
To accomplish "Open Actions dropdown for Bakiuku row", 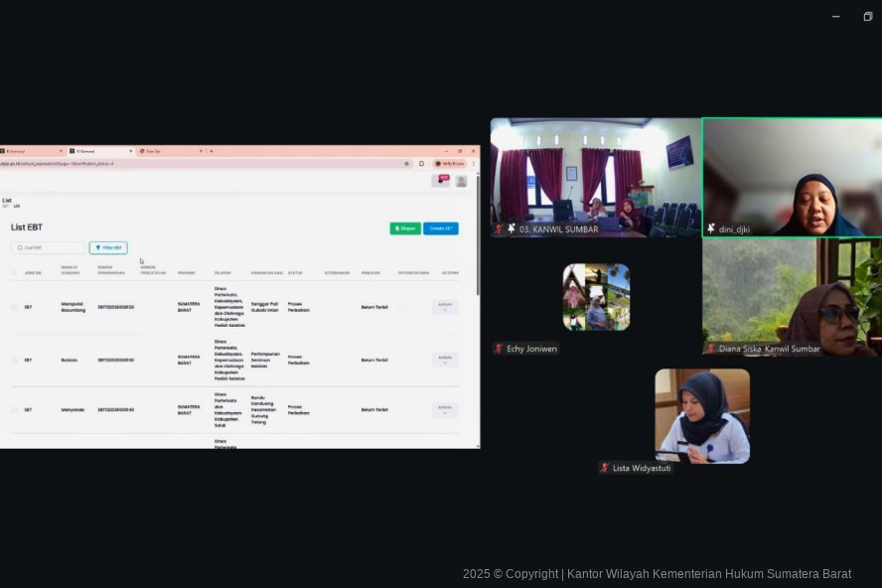I will tap(445, 360).
